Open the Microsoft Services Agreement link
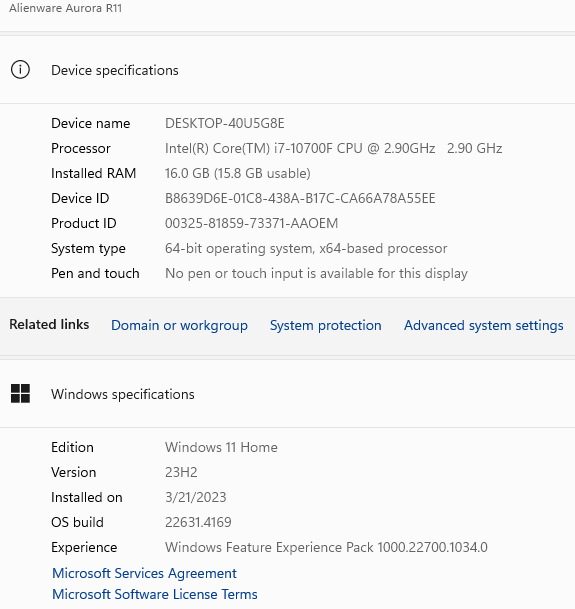575x609 pixels. [145, 573]
